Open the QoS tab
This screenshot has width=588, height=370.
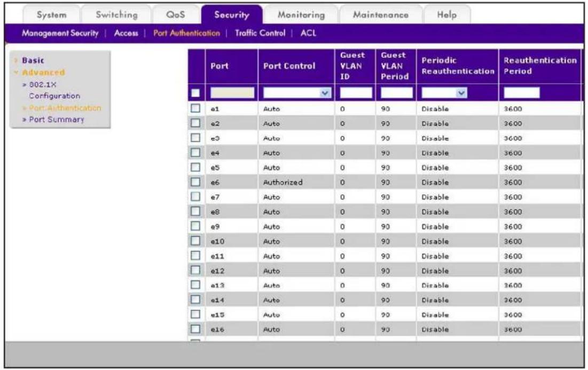coord(176,14)
